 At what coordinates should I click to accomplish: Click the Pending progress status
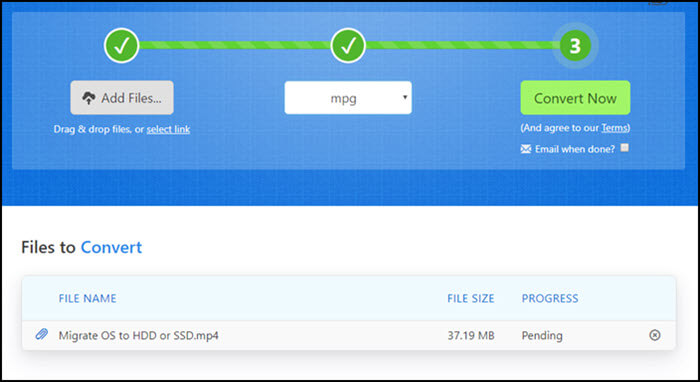542,336
